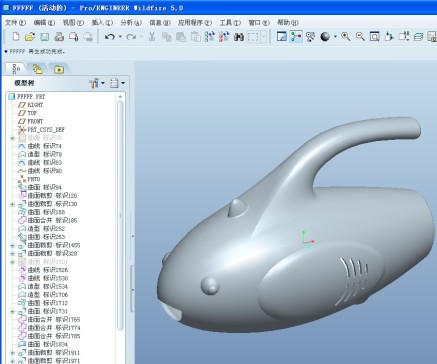Open the 分析 (Analysis) menu
This screenshot has height=364, width=437.
(131, 22)
